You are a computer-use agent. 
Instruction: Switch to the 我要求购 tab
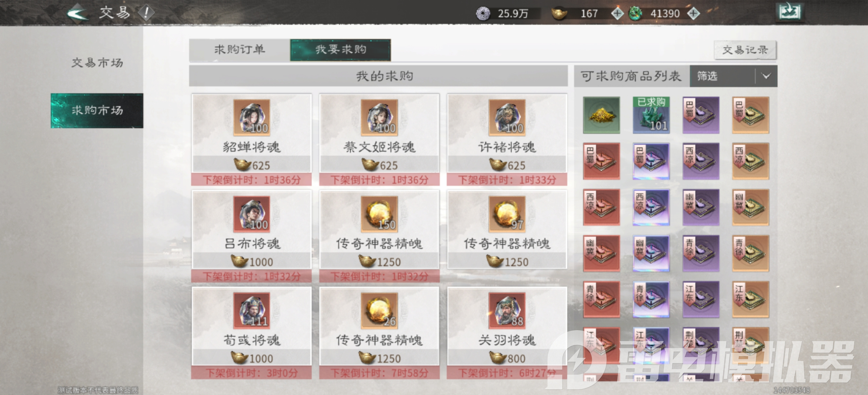click(340, 50)
